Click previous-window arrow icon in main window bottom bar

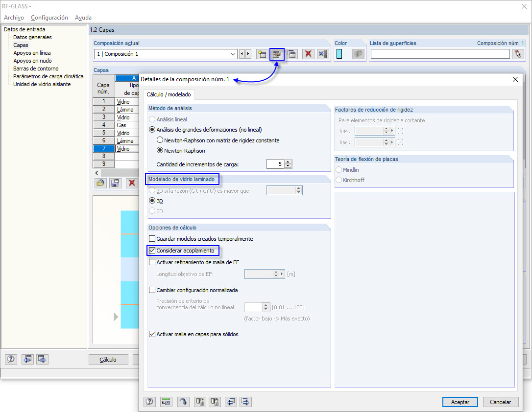pyautogui.click(x=27, y=359)
